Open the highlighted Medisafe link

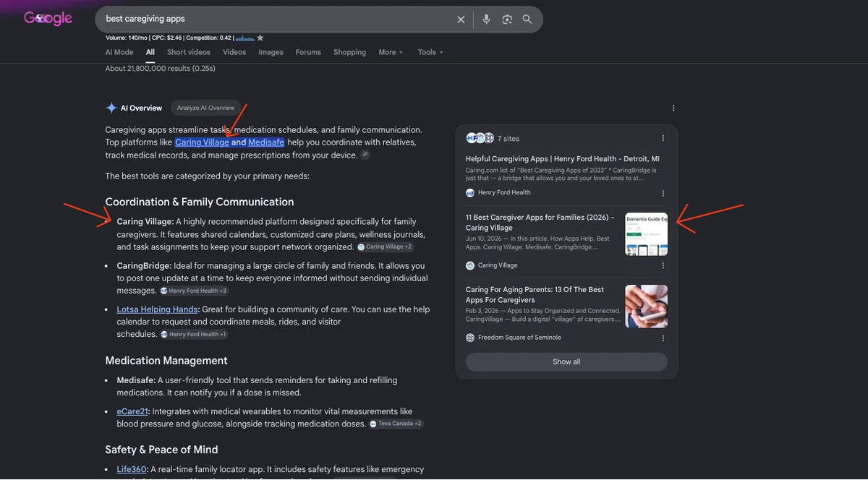[266, 142]
